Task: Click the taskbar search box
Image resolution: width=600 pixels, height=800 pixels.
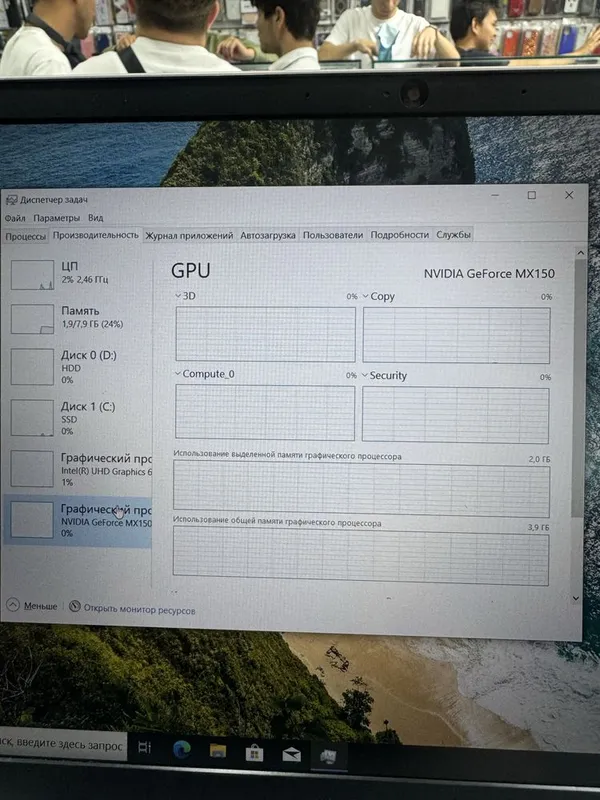Action: (x=62, y=745)
